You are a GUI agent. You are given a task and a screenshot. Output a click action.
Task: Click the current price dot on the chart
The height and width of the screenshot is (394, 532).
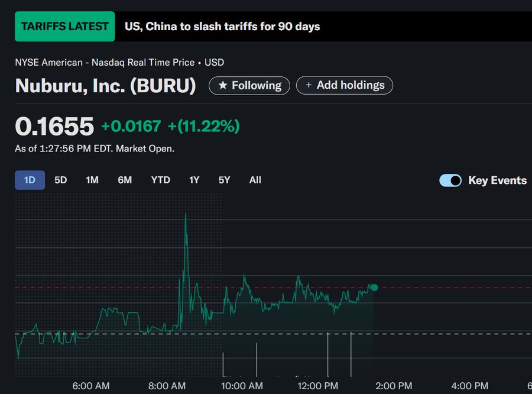[374, 288]
